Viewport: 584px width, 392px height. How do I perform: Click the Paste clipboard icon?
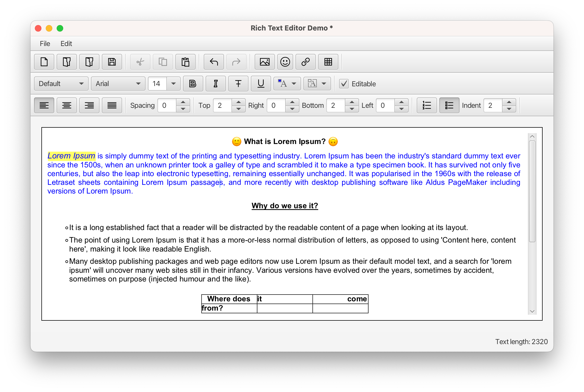pos(185,62)
